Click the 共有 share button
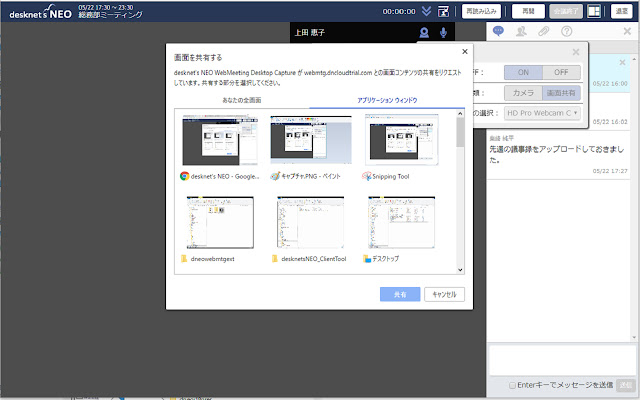This screenshot has height=400, width=640. 400,294
